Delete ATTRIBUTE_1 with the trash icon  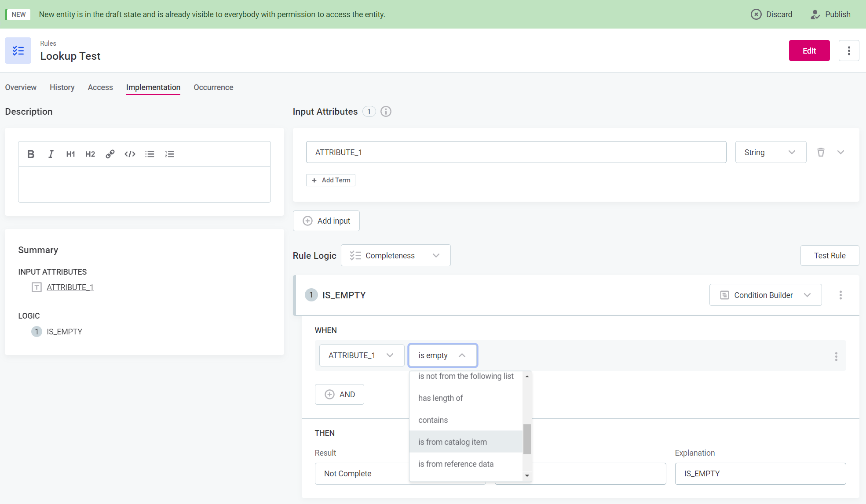click(x=821, y=152)
